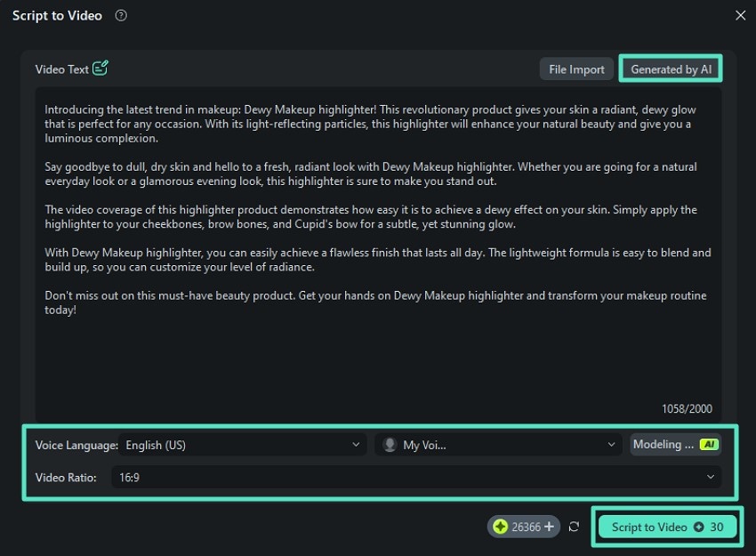The height and width of the screenshot is (556, 756).
Task: Click the green credits coin icon
Action: click(x=500, y=527)
